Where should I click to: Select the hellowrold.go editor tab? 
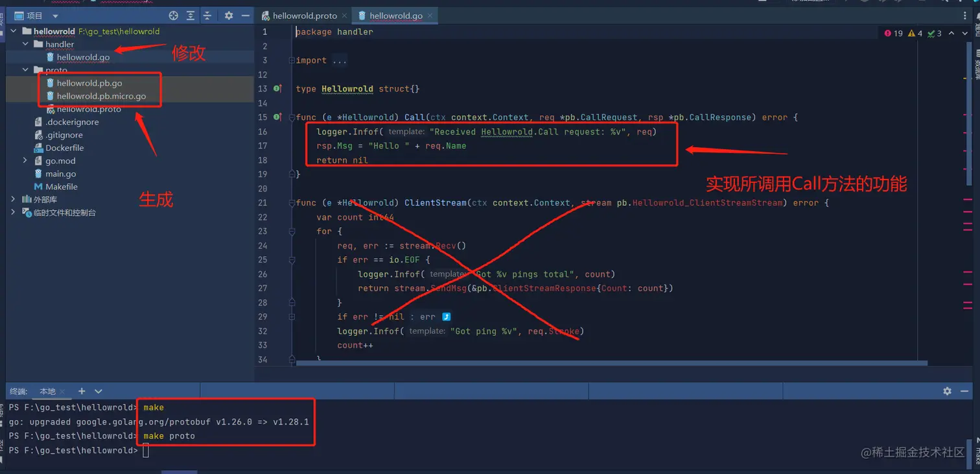(395, 16)
